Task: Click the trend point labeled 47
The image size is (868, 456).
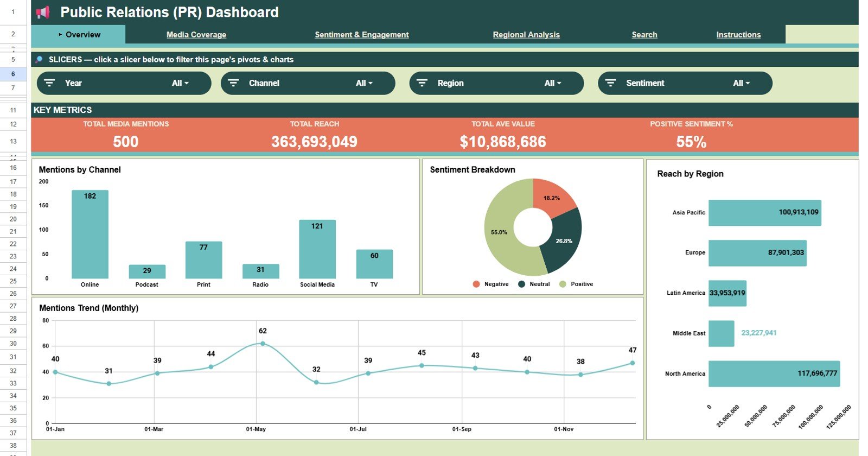Action: point(632,363)
